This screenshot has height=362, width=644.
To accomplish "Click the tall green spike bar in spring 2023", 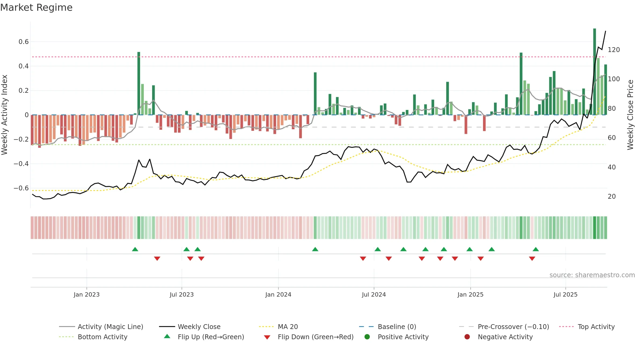I will point(139,83).
